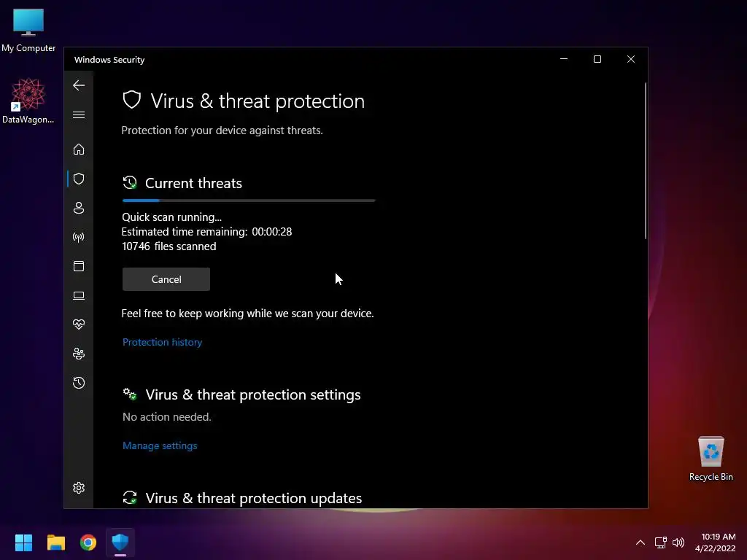This screenshot has height=560, width=747.
Task: Click the shield icon beside the page title
Action: pos(132,100)
